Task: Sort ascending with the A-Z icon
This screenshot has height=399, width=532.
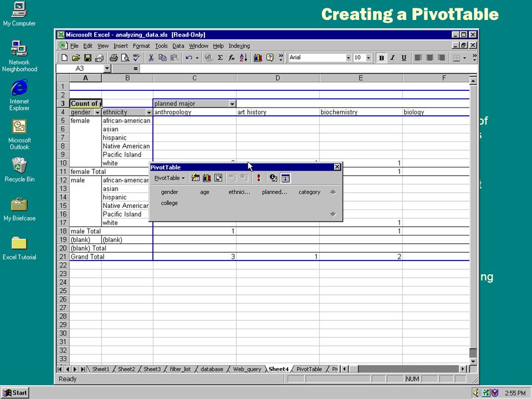Action: point(243,58)
